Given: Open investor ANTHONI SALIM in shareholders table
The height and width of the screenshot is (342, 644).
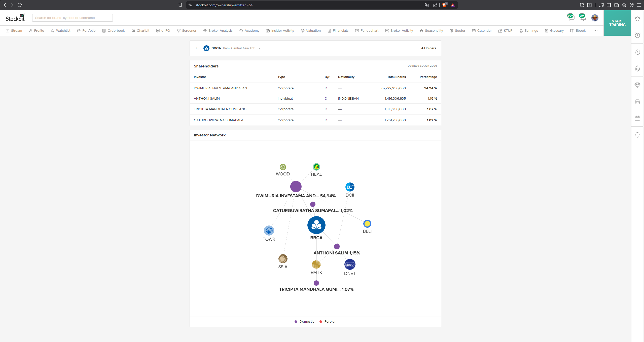Looking at the screenshot, I should coord(207,99).
